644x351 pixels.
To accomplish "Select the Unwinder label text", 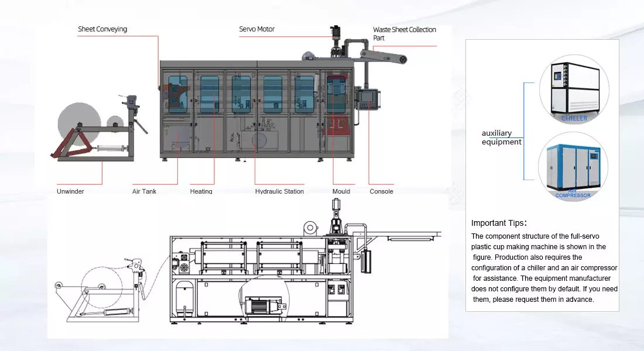I will click(x=70, y=191).
